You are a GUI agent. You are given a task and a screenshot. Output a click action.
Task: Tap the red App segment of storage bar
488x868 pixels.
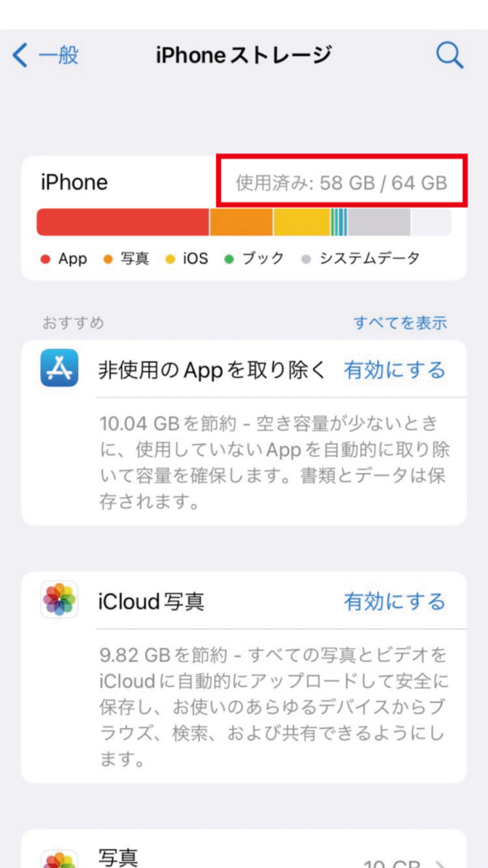[x=123, y=222]
